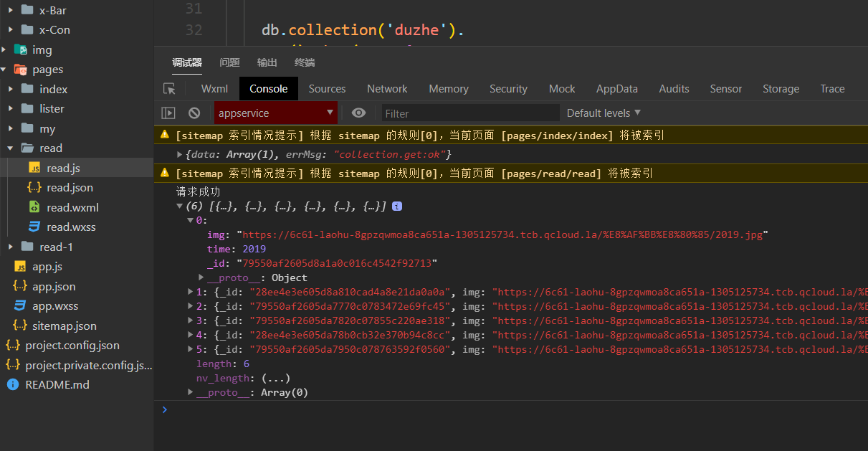Click the read.json file icon
The width and height of the screenshot is (868, 451).
34,187
